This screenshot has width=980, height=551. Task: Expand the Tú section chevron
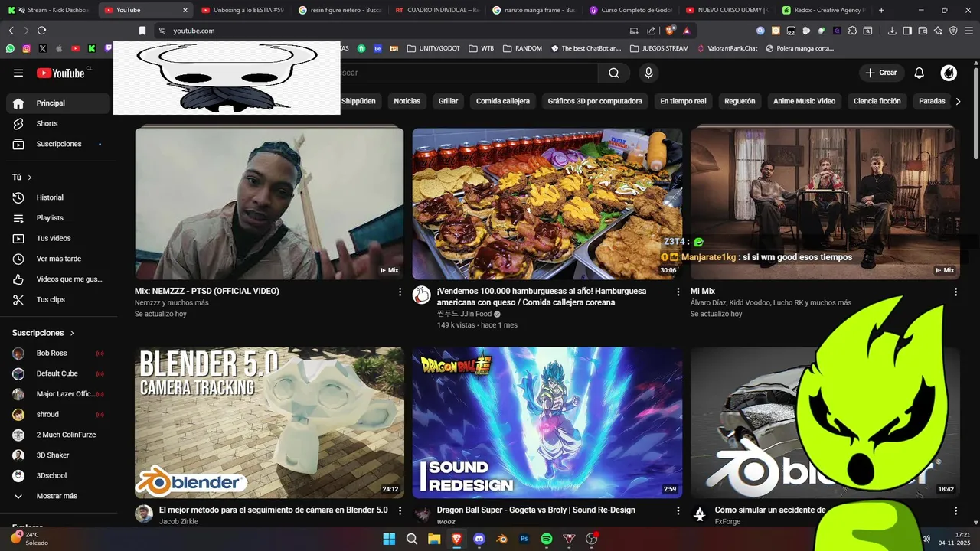tap(30, 178)
